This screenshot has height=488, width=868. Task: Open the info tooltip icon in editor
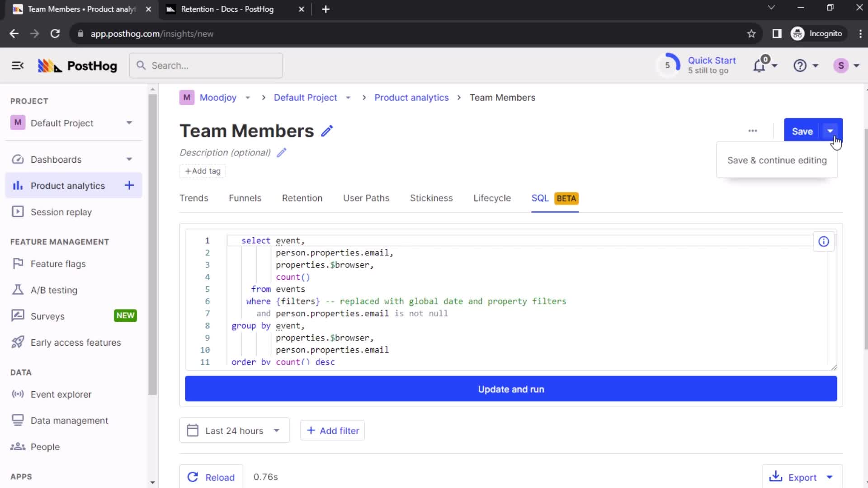point(825,241)
